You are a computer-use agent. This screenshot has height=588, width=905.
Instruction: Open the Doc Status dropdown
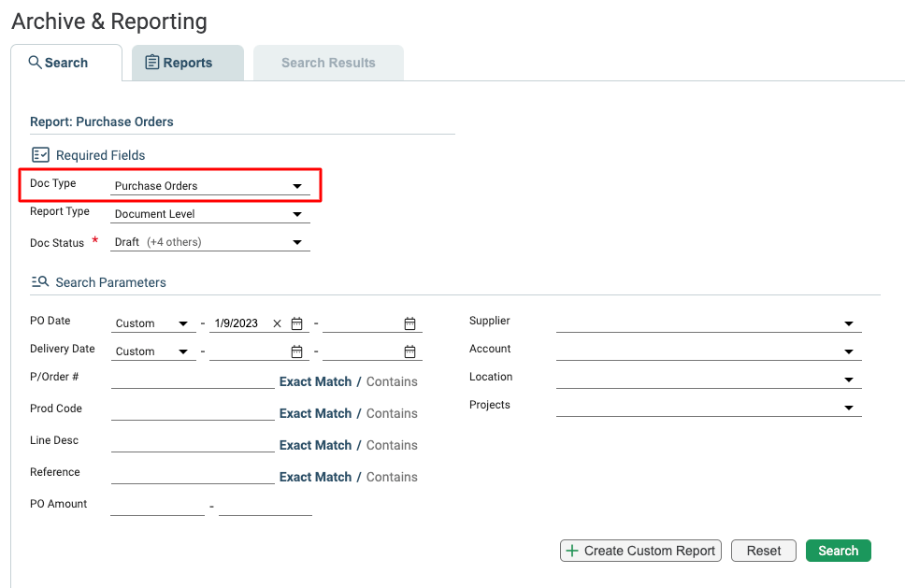(x=210, y=242)
